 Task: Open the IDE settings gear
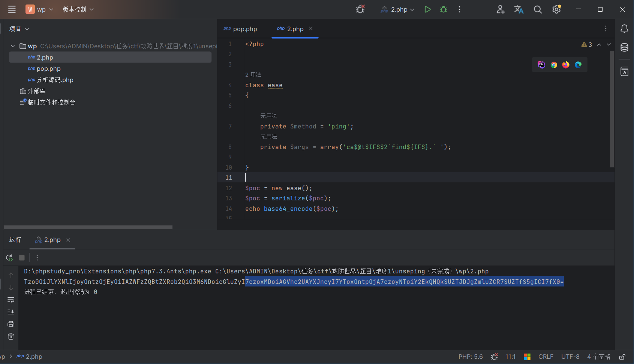pos(557,9)
